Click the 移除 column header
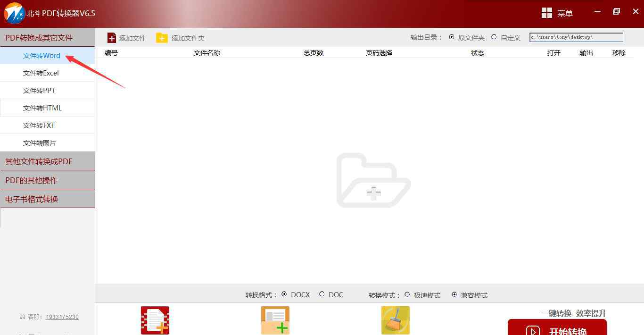The height and width of the screenshot is (335, 644). 619,53
